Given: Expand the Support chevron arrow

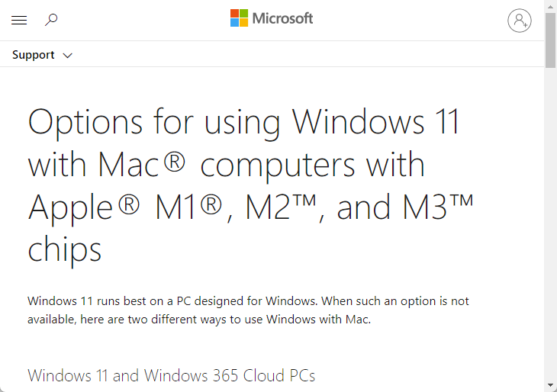Looking at the screenshot, I should [67, 56].
